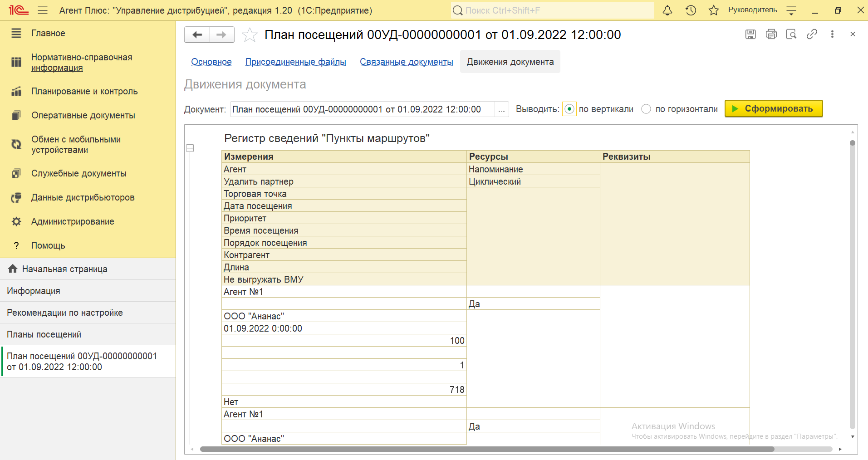Open Рекомендации по настройке window tab
The image size is (868, 460).
click(x=88, y=313)
